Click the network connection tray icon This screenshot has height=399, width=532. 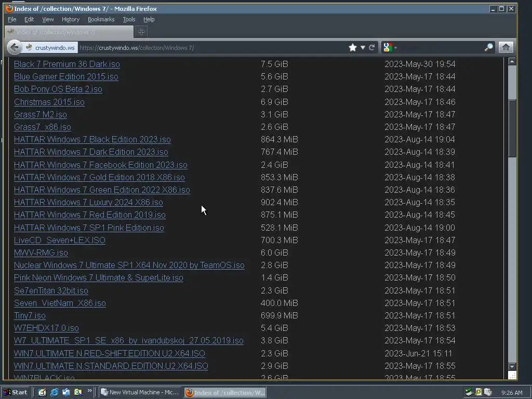pos(469,392)
